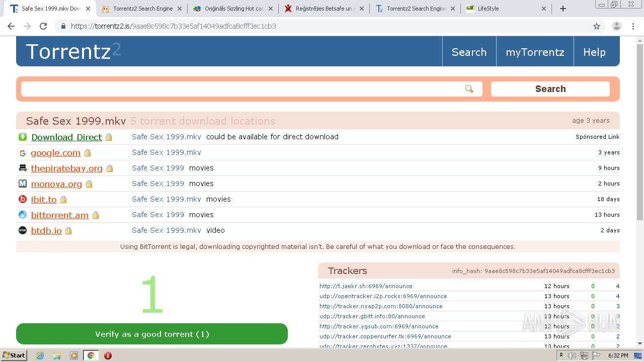Image resolution: width=644 pixels, height=362 pixels.
Task: Click the magnifier icon in the search field
Action: click(469, 89)
